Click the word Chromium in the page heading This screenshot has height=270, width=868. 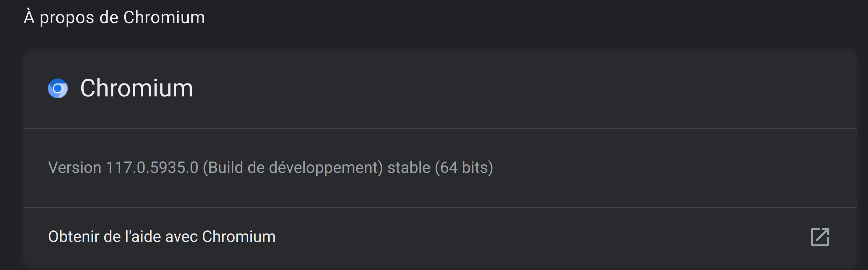pyautogui.click(x=164, y=18)
